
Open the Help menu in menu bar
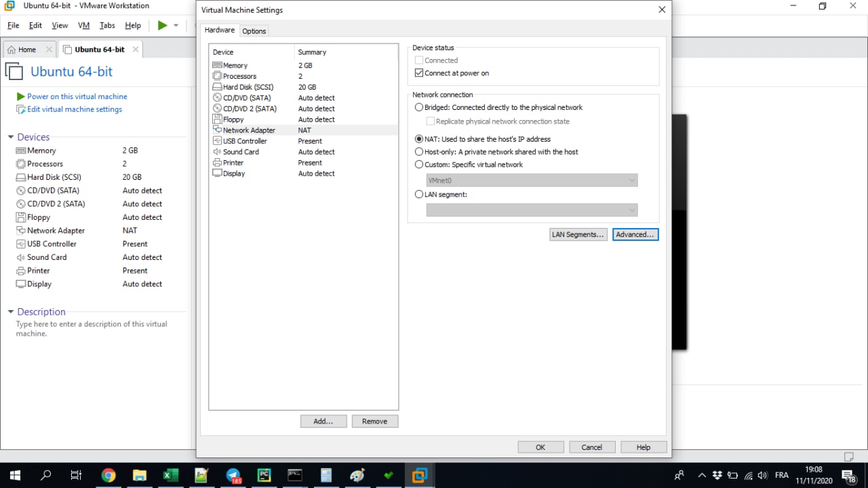pyautogui.click(x=133, y=25)
